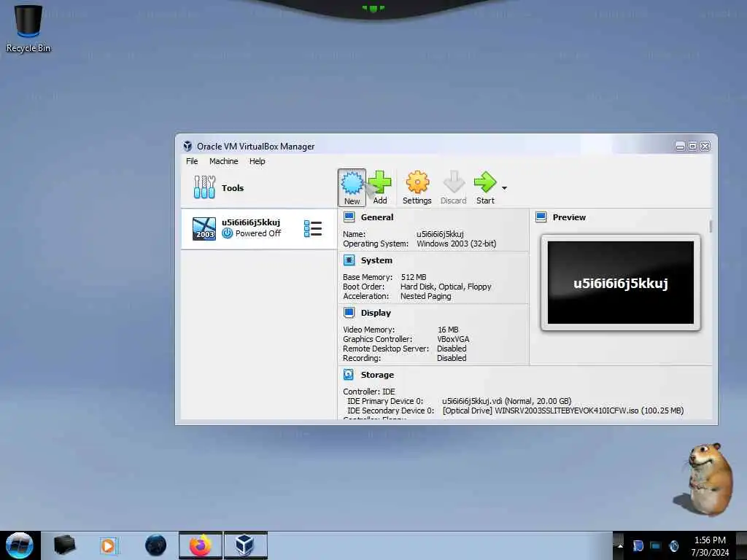This screenshot has height=560, width=747.
Task: Open the Start button dropdown arrow
Action: [x=504, y=188]
